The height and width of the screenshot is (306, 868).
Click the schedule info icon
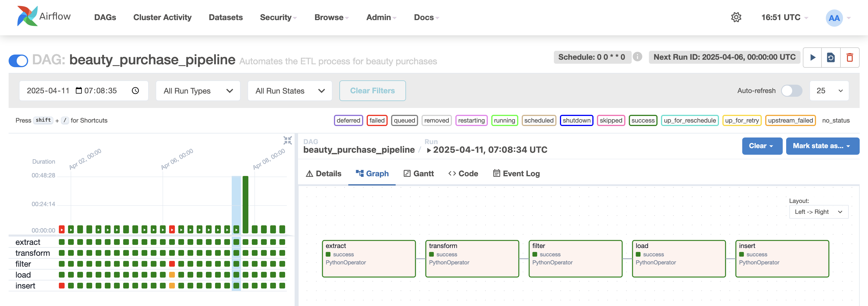click(637, 57)
